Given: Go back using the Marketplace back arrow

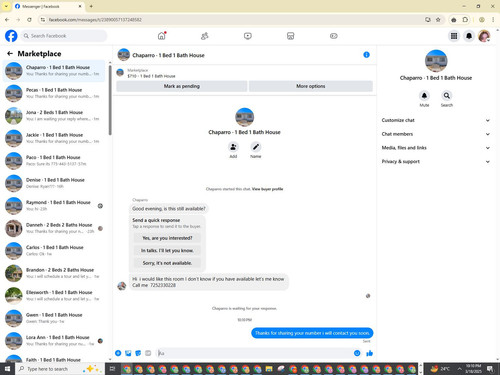Looking at the screenshot, I should (10, 53).
